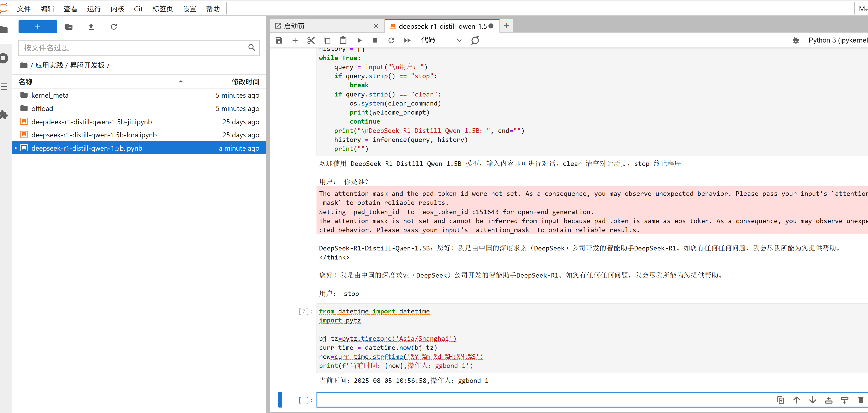Move the active cell down
Viewport: 868px width, 413px height.
(x=812, y=400)
